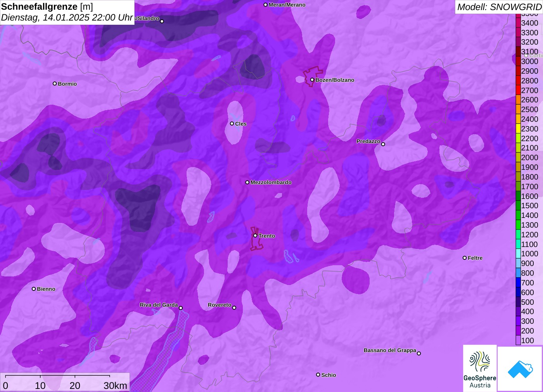Click the Bozen/Bolzano label text
543x392 pixels.
click(335, 80)
